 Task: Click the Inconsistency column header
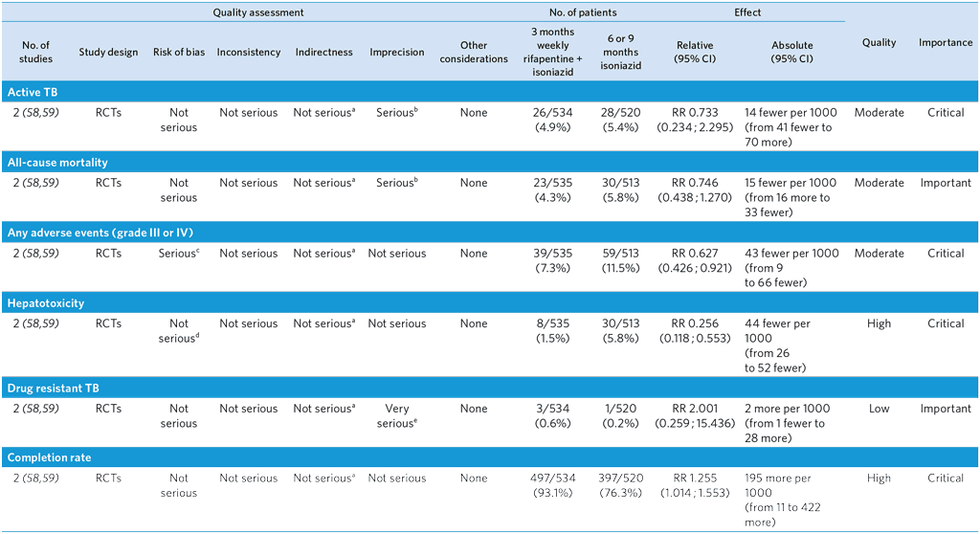[249, 52]
